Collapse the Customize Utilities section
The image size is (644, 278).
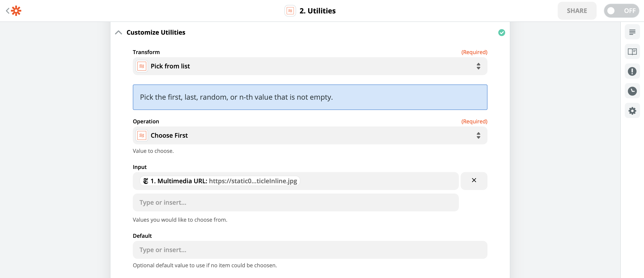[119, 32]
